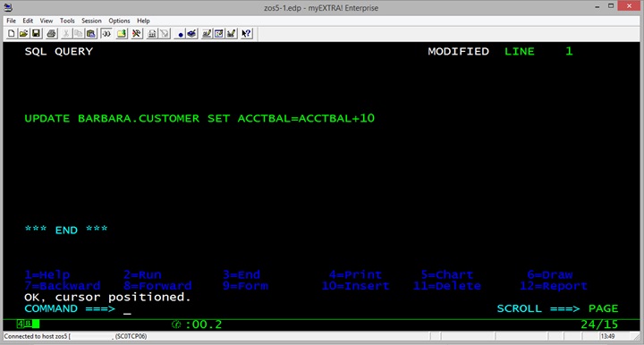Open the Help menu
Screen dimensions: 644x345
pyautogui.click(x=143, y=21)
